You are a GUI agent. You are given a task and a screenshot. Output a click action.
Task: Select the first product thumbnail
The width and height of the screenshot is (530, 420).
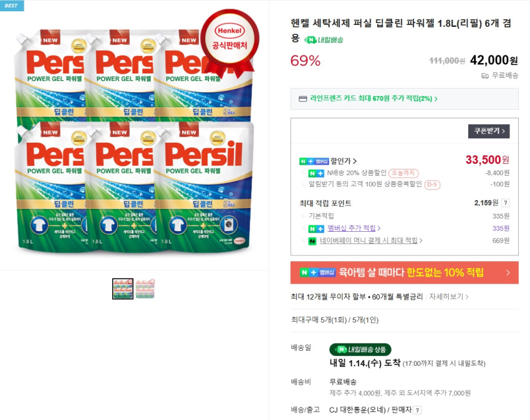(123, 289)
